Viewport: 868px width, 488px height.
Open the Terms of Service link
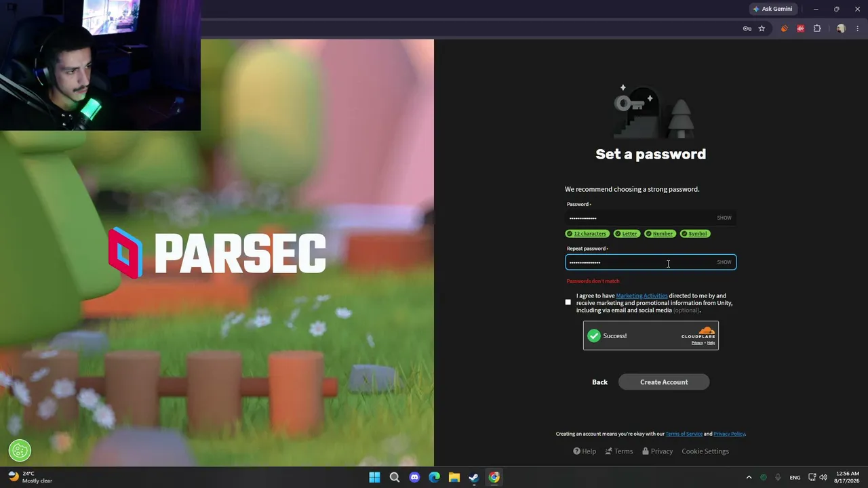tap(684, 434)
